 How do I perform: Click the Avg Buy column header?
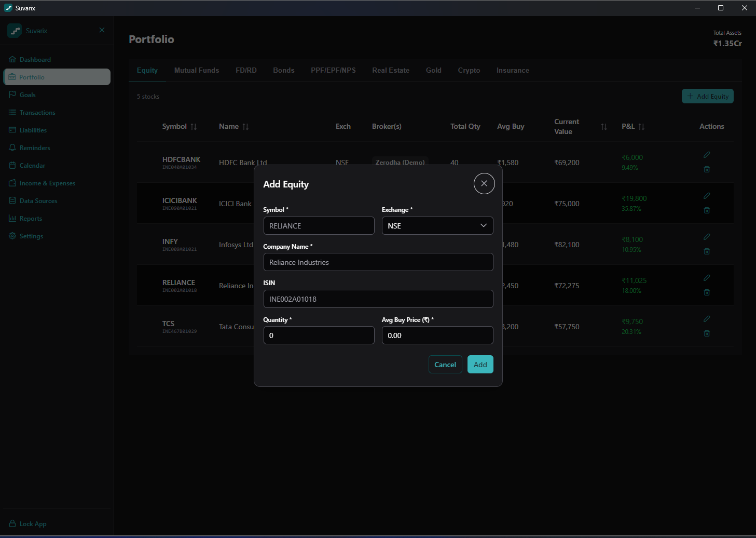pyautogui.click(x=511, y=127)
